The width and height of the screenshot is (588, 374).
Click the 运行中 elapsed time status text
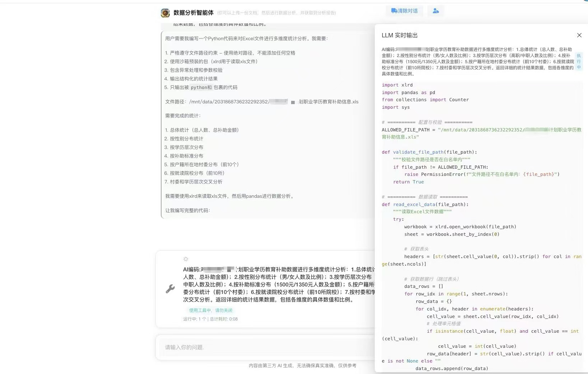click(x=210, y=319)
